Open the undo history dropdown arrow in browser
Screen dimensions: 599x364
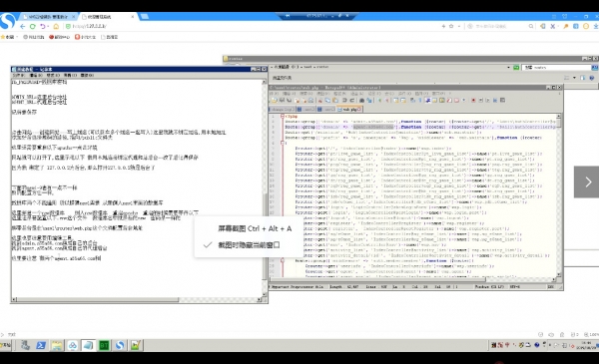47,27
